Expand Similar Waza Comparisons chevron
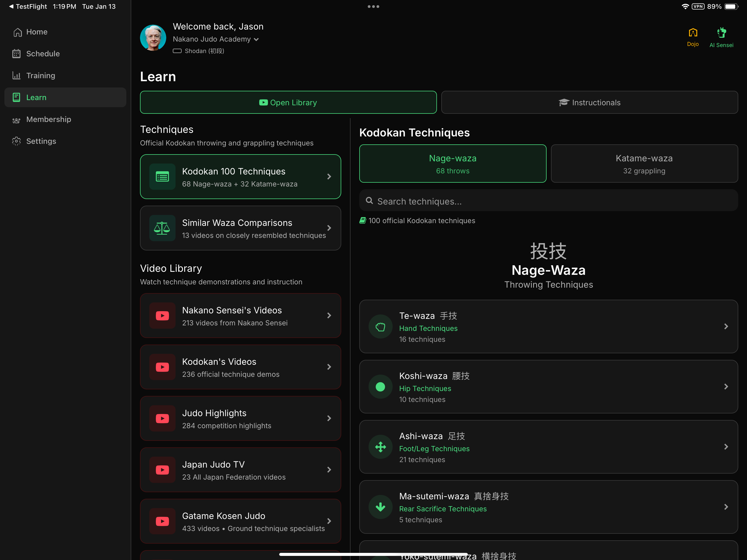Screen dimensions: 747x560 pyautogui.click(x=329, y=228)
